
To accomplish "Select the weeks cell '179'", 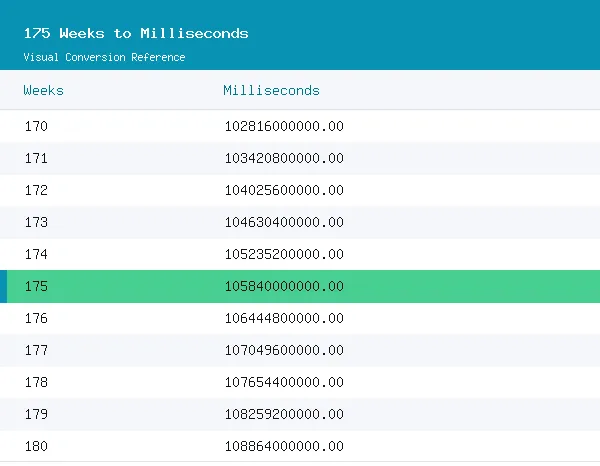I will click(36, 414).
